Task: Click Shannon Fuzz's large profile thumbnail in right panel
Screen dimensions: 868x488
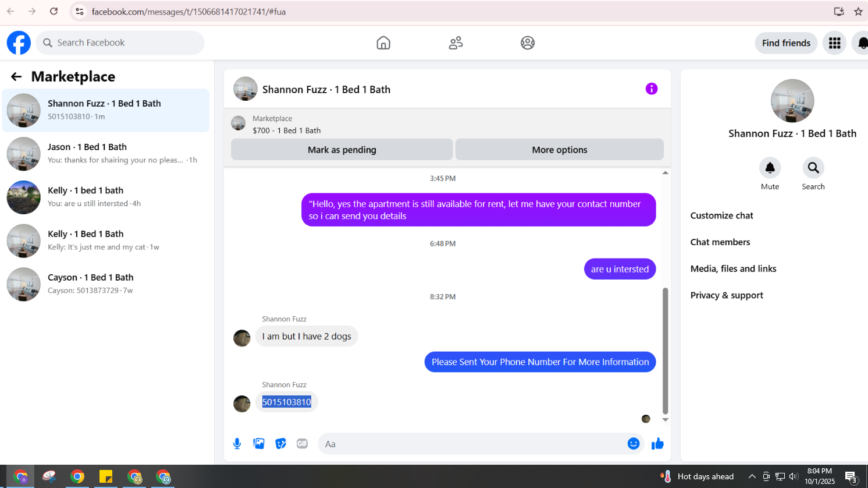Action: 792,101
